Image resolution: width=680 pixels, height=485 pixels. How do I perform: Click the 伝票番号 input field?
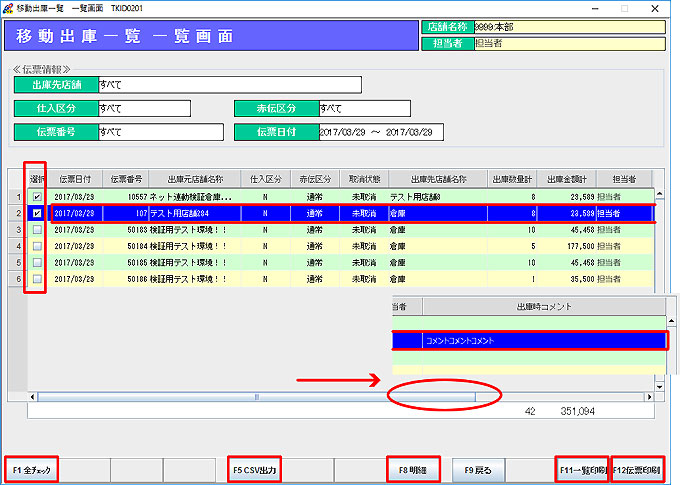point(160,132)
